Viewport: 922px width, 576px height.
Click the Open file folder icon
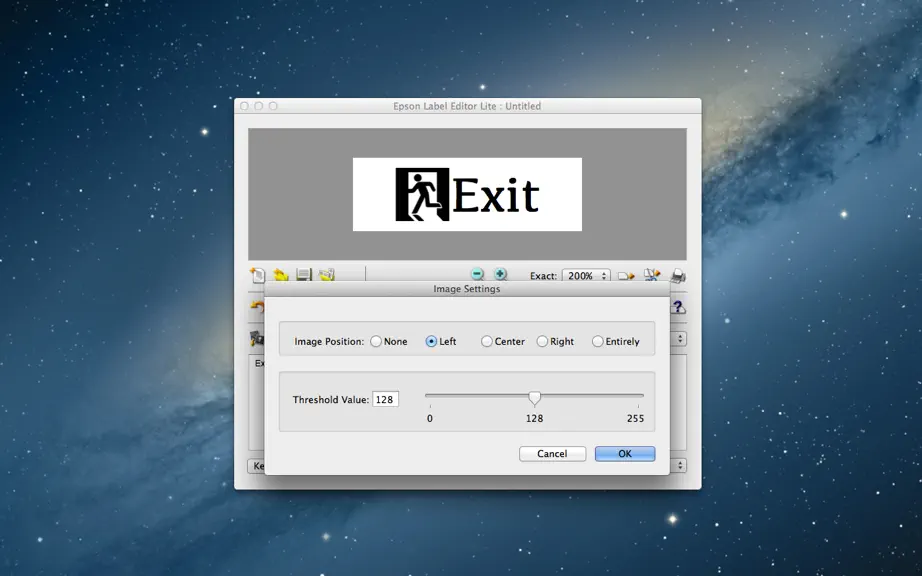(x=280, y=274)
